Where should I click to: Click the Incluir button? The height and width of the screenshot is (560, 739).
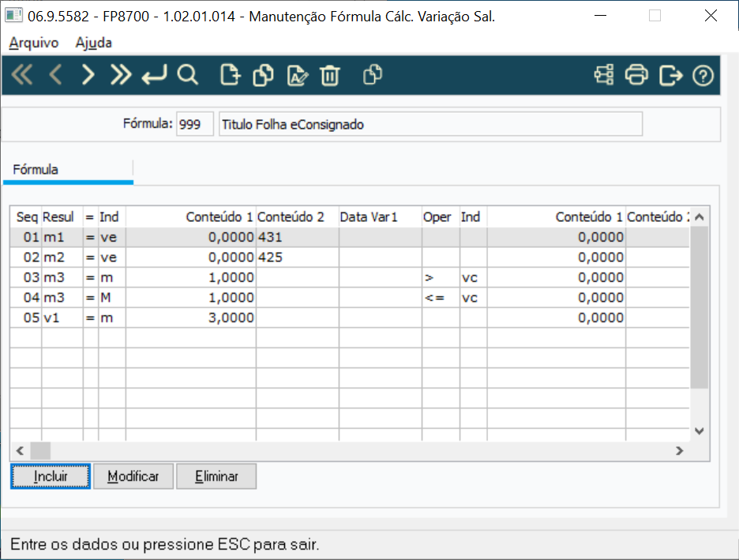point(51,476)
